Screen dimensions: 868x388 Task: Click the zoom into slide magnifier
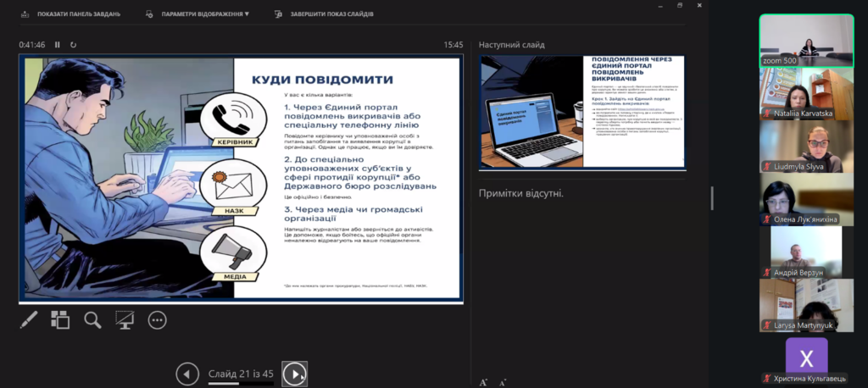(x=92, y=319)
